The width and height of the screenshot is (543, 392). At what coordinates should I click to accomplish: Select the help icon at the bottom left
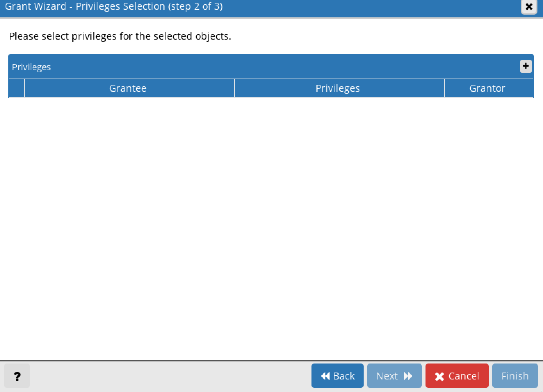coord(17,376)
